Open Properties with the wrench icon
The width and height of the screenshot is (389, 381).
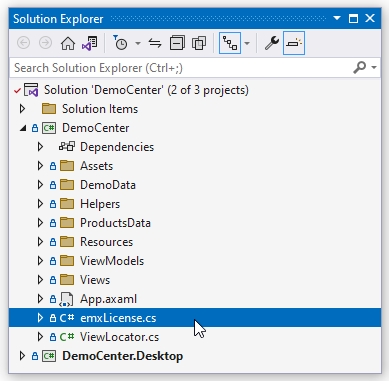pyautogui.click(x=272, y=43)
